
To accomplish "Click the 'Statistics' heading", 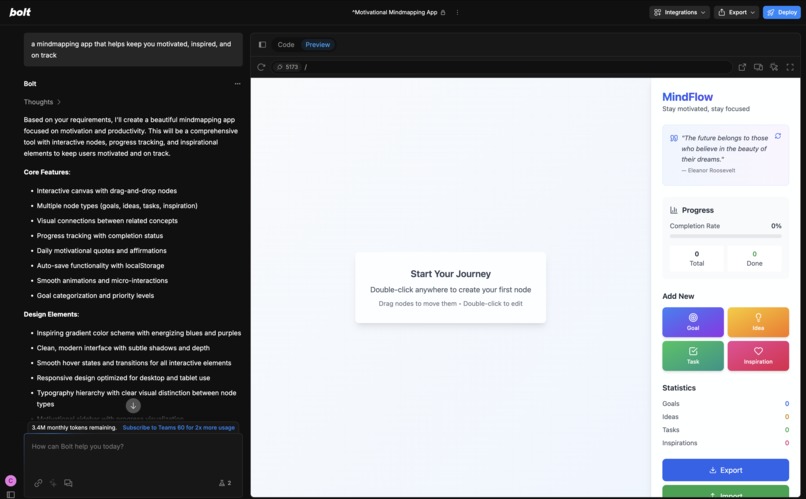I will 679,388.
